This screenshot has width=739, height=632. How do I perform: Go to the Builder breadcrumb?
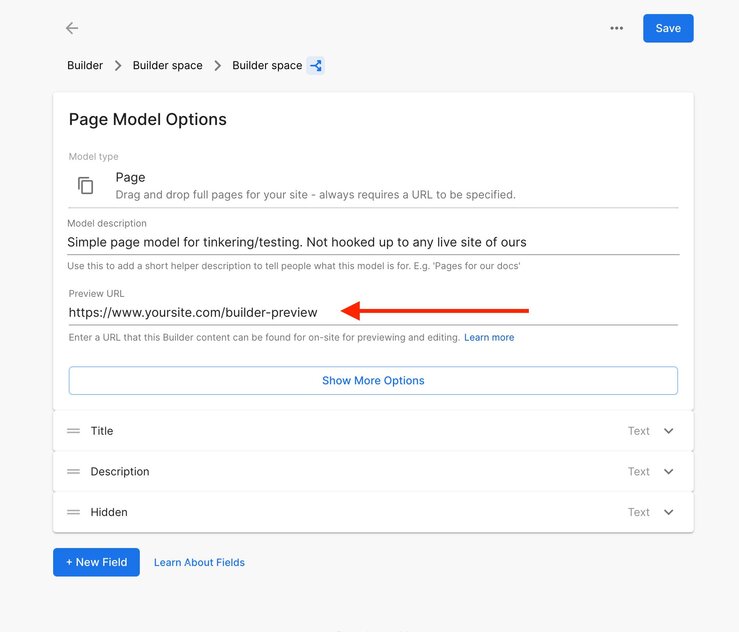coord(85,66)
